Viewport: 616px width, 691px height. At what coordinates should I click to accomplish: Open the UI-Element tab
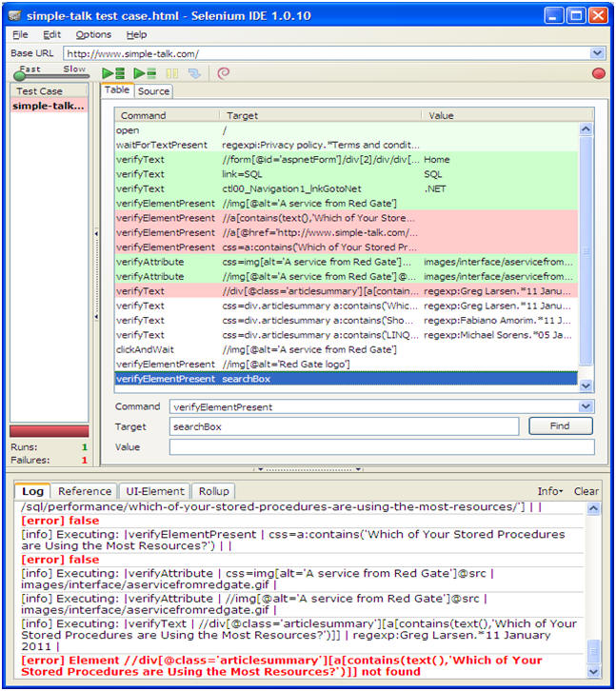[x=155, y=491]
